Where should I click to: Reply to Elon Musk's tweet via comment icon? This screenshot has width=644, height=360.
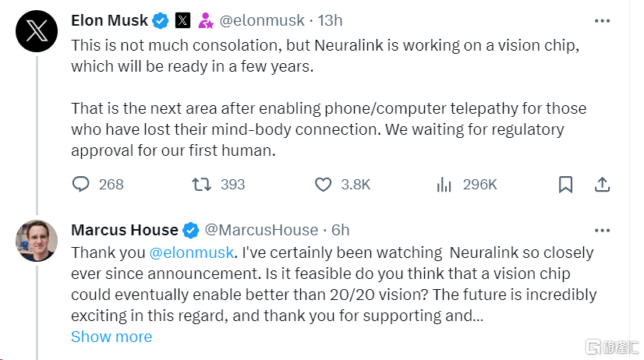[80, 185]
